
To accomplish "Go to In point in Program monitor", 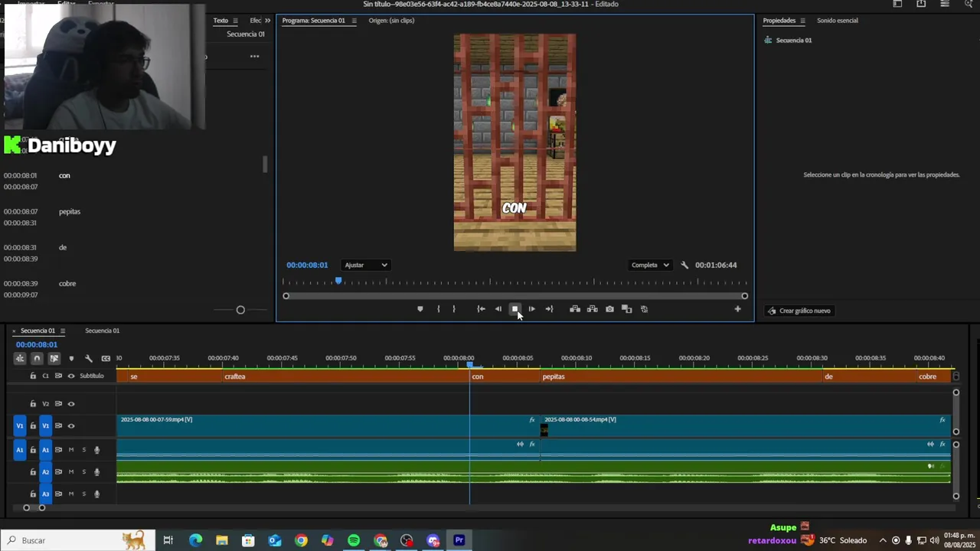I will 481,309.
